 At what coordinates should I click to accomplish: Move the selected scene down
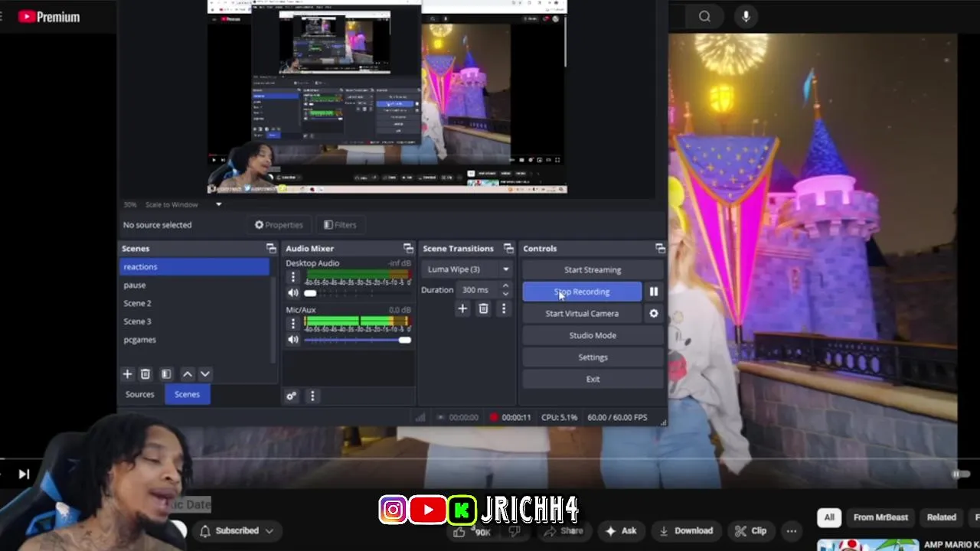205,373
